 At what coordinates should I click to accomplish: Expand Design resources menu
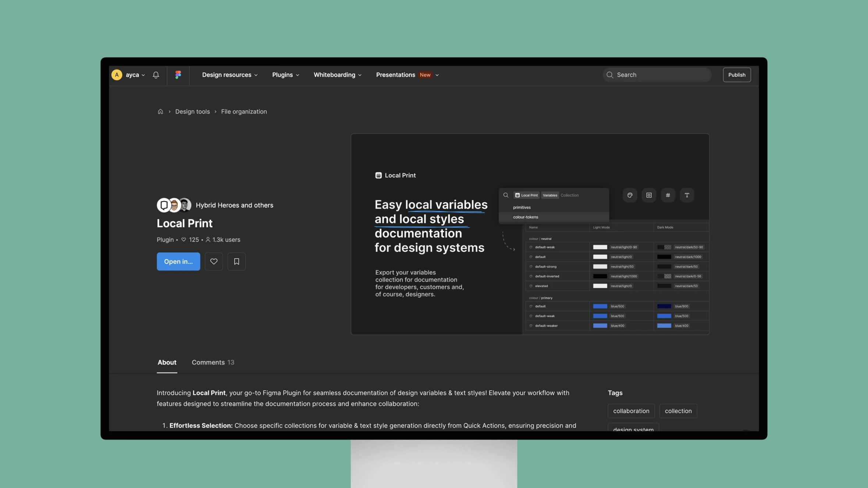point(230,75)
